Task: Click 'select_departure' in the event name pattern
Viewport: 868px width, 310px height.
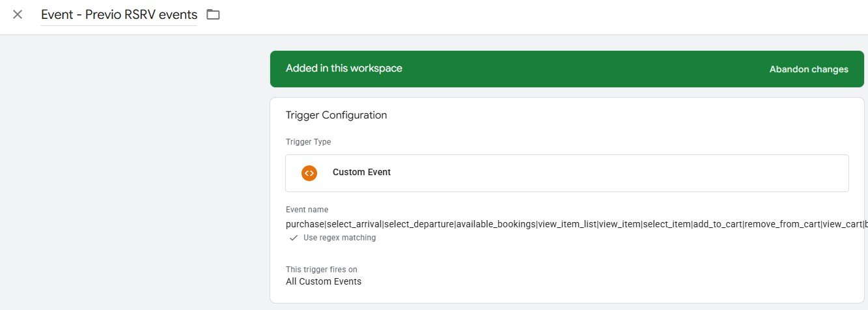Action: point(418,224)
